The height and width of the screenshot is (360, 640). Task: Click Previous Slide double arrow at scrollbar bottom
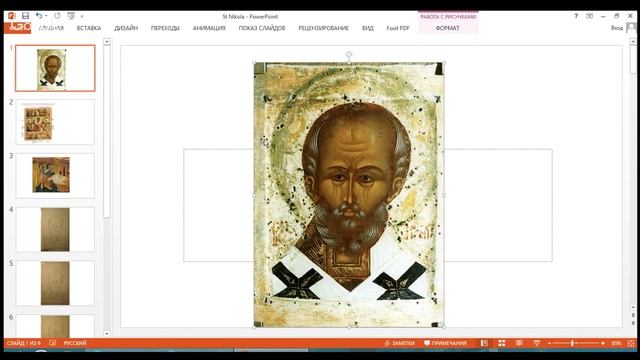633,315
